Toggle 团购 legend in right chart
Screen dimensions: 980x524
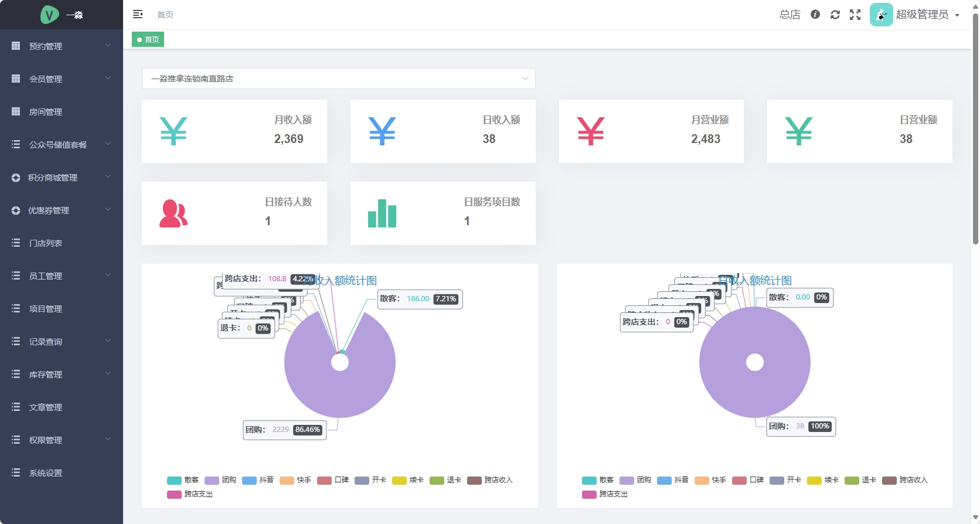[x=635, y=480]
